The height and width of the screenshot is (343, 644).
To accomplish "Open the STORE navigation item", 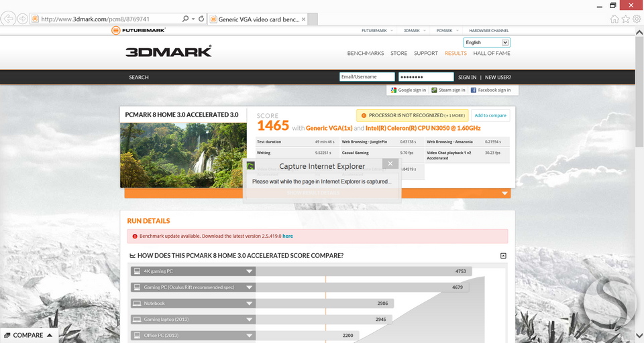I will point(398,54).
